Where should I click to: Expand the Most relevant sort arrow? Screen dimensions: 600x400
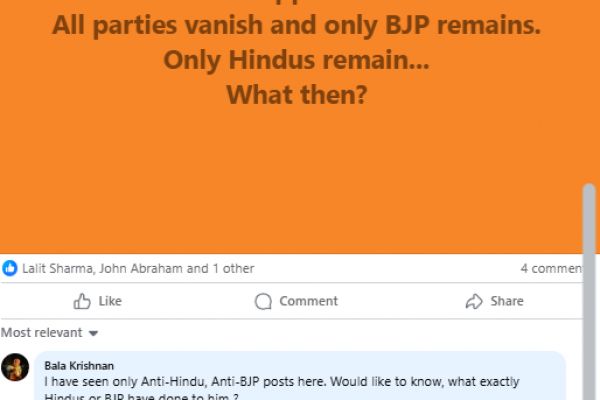pyautogui.click(x=93, y=333)
